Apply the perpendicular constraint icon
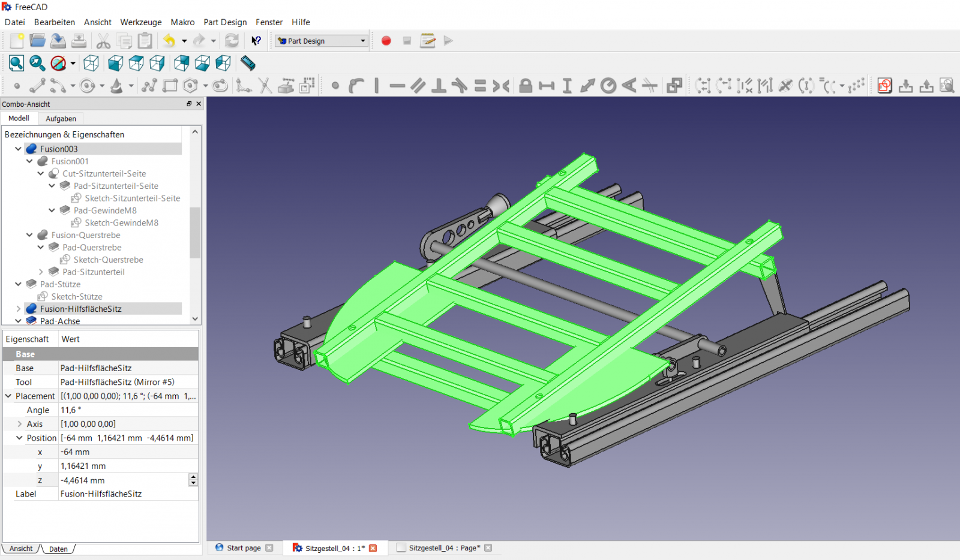960x560 pixels. click(x=439, y=86)
